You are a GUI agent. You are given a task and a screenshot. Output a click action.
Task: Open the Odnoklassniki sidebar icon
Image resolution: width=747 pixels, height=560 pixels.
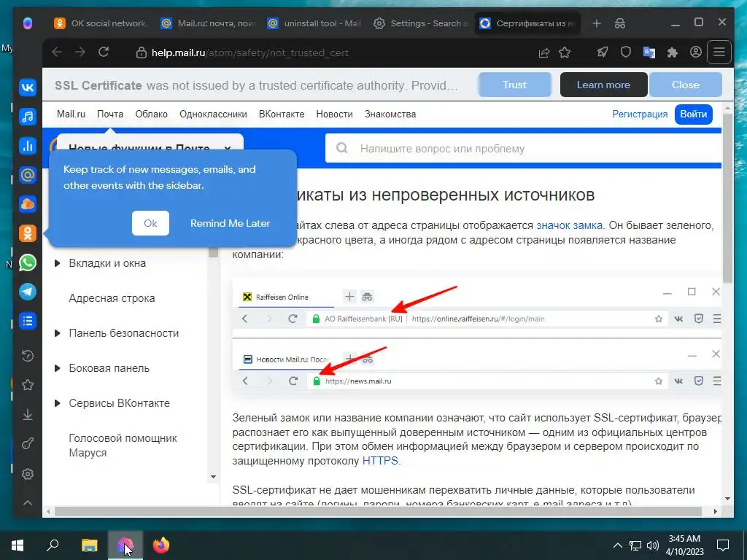28,233
